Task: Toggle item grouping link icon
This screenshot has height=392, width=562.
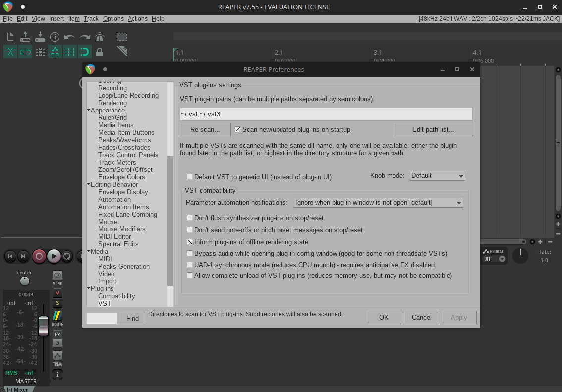Action: pyautogui.click(x=25, y=52)
